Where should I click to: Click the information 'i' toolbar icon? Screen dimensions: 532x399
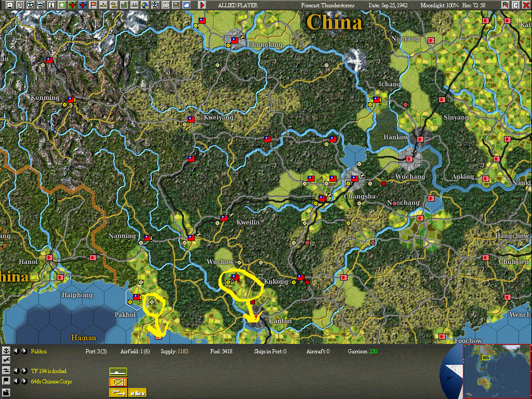[x=51, y=5]
